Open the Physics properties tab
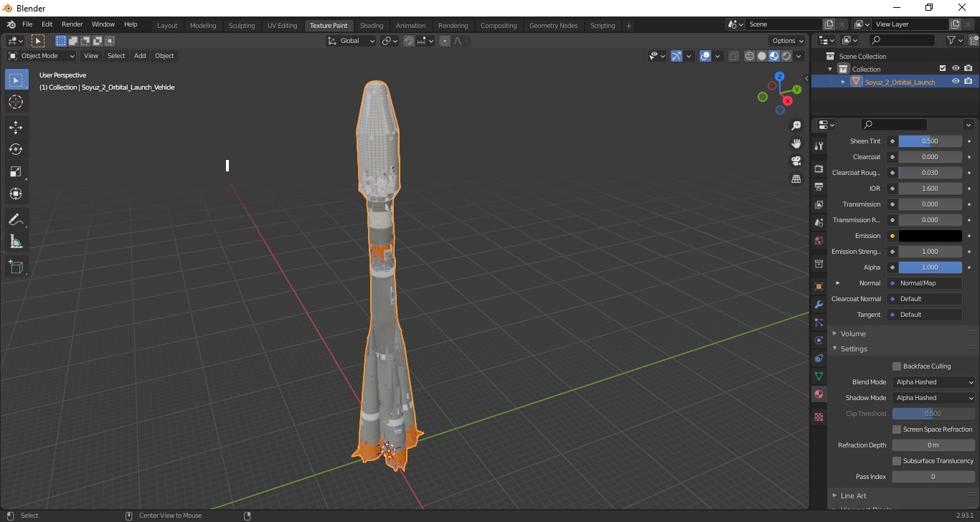Viewport: 980px width, 522px height. pos(819,340)
